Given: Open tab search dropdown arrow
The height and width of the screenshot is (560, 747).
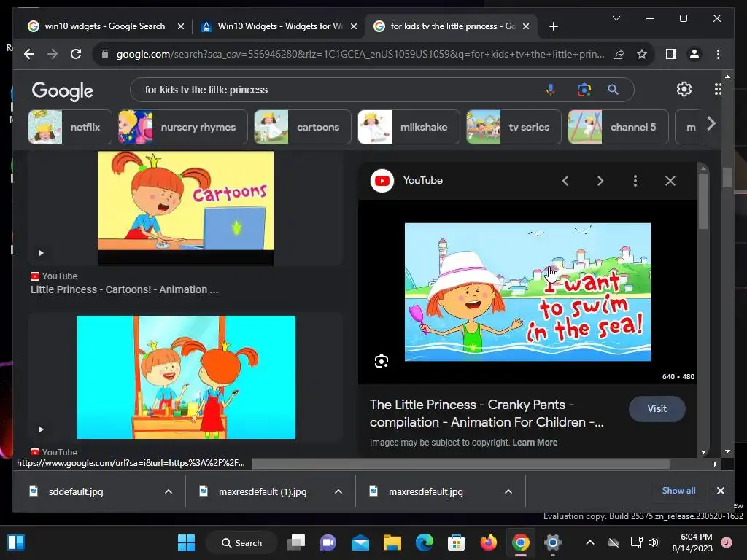Looking at the screenshot, I should pos(616,18).
